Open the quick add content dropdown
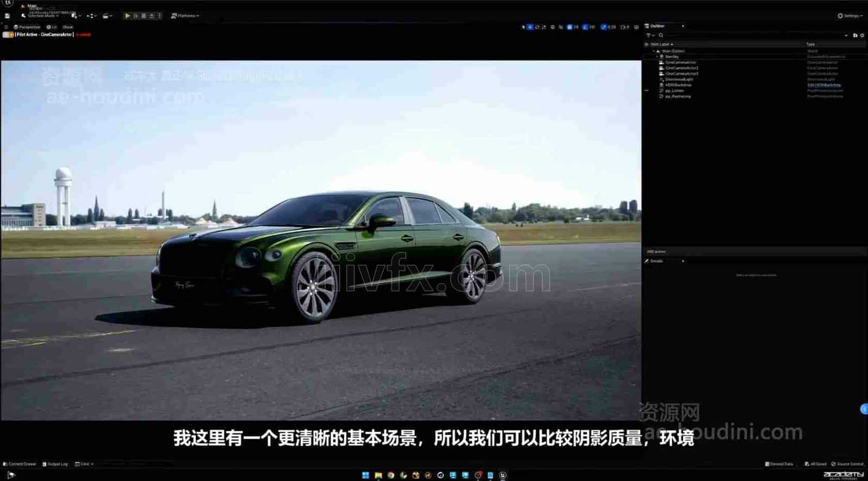 (x=76, y=16)
